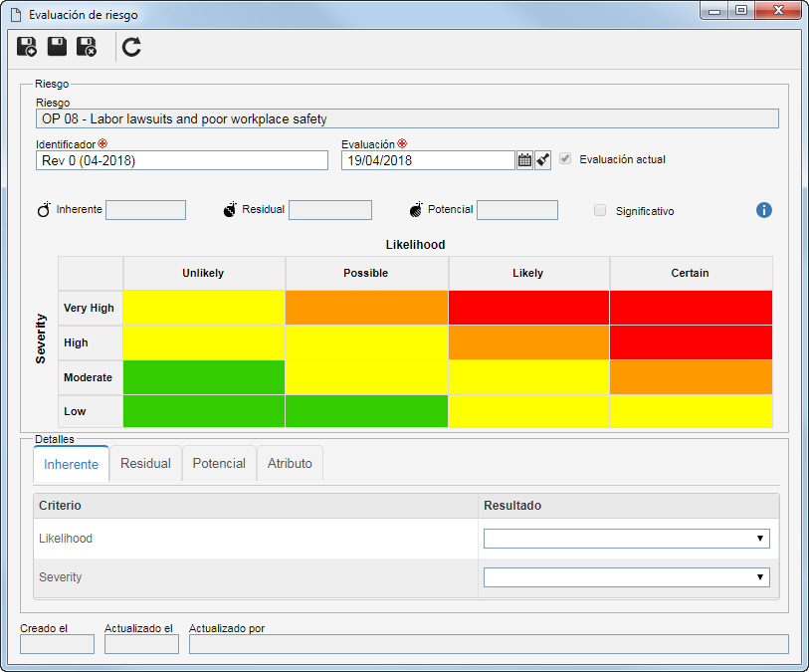Click the High row header
The image size is (809, 672).
pos(91,342)
